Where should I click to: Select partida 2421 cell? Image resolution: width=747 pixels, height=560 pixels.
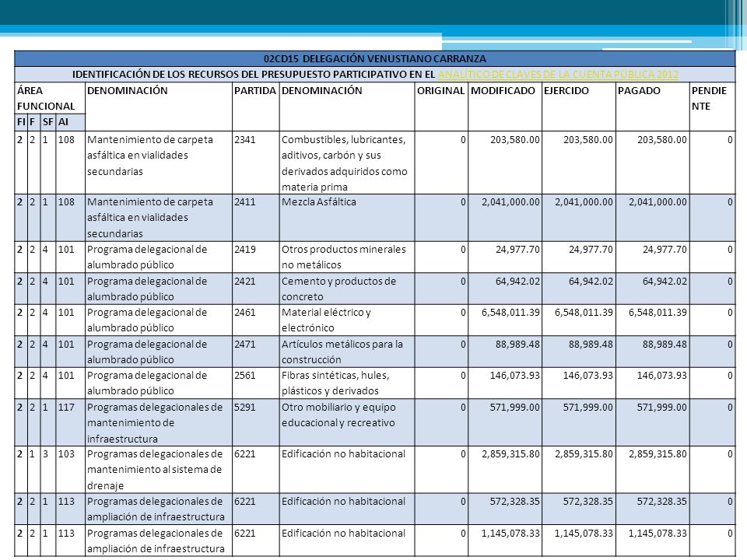coord(256,289)
